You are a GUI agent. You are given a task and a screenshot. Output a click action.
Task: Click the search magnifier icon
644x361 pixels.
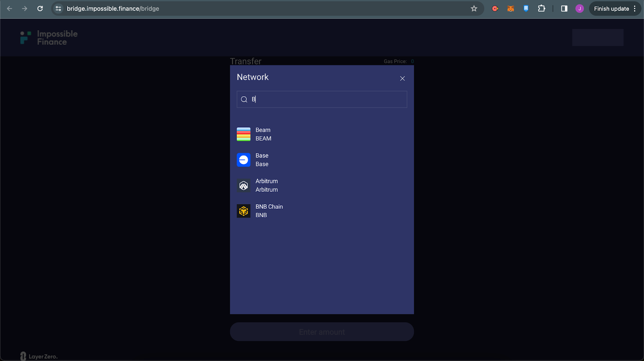point(244,100)
